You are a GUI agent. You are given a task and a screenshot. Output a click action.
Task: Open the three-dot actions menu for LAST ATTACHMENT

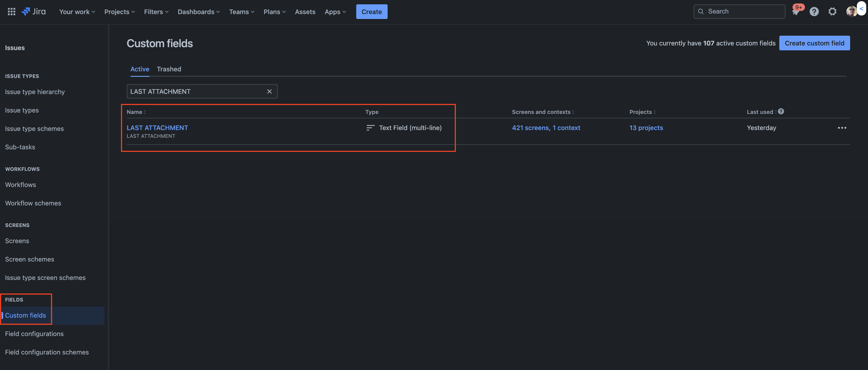(842, 128)
